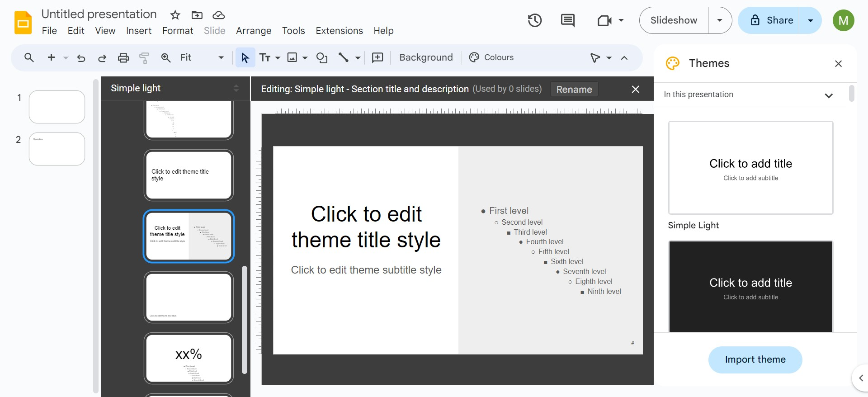Click the add comment toolbar icon
The height and width of the screenshot is (397, 868).
(x=377, y=57)
